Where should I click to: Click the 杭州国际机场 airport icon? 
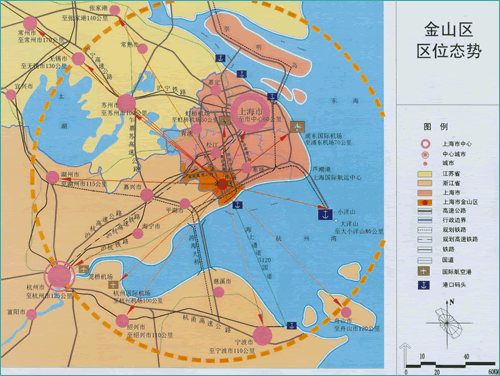coord(113,284)
